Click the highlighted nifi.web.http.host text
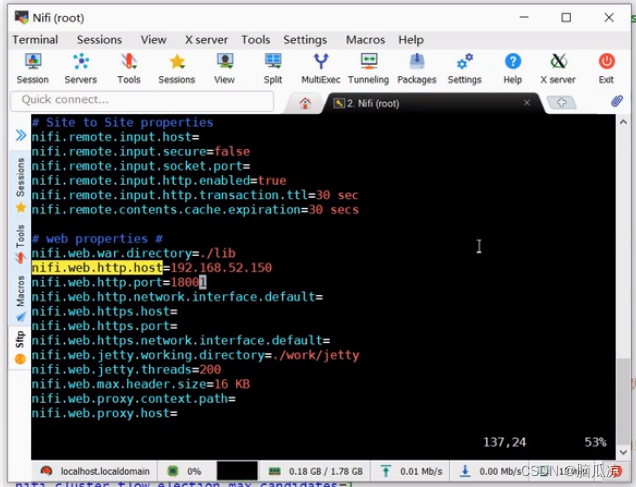The height and width of the screenshot is (487, 636). [x=97, y=268]
